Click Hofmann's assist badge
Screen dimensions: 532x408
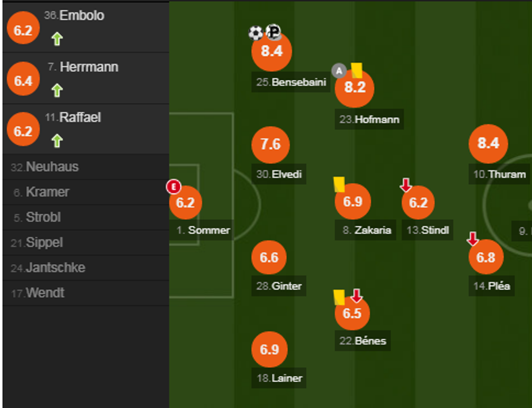339,71
